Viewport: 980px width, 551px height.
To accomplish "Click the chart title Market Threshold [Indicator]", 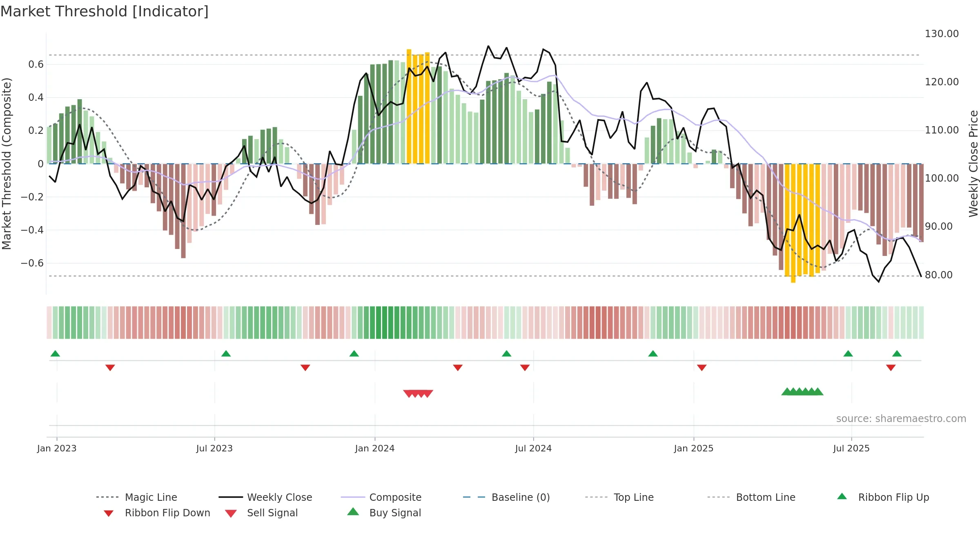I will (104, 11).
